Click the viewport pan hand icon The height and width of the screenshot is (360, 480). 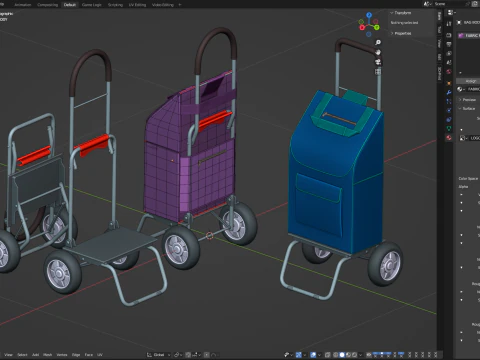pyautogui.click(x=378, y=52)
